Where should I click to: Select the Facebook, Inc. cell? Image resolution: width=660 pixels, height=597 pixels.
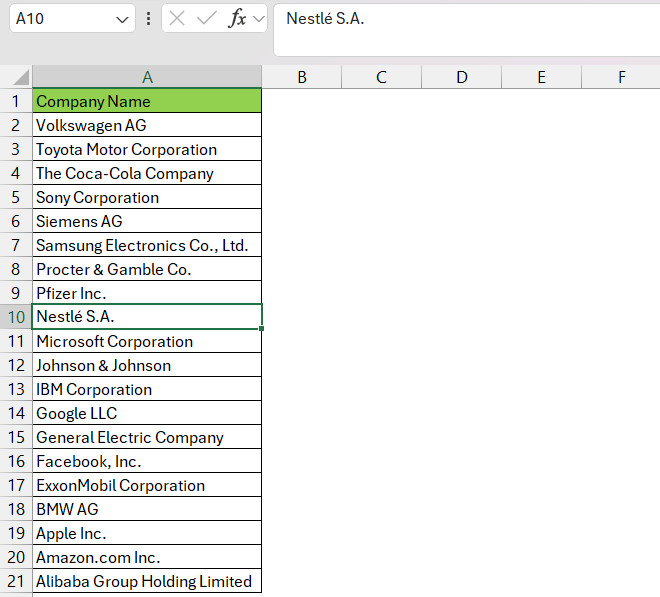147,461
